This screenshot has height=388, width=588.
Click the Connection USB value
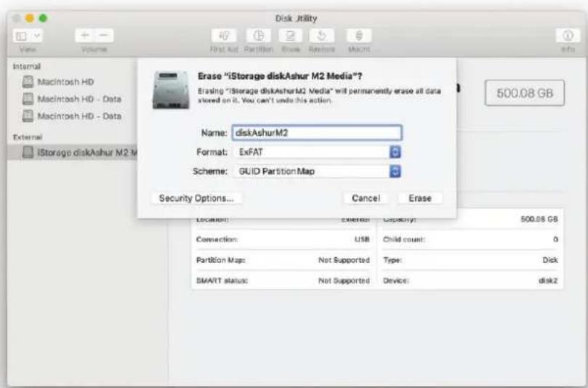[x=362, y=240]
